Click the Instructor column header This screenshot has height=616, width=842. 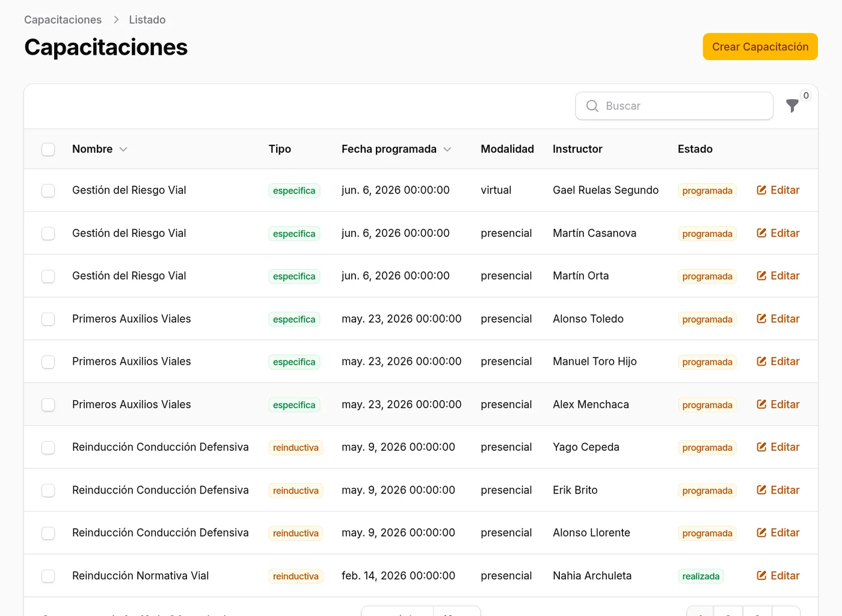pyautogui.click(x=577, y=149)
